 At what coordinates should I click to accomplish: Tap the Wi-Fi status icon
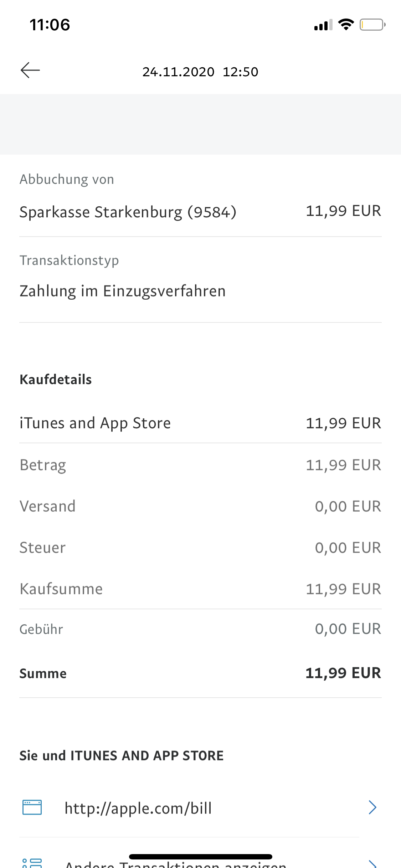click(x=346, y=25)
